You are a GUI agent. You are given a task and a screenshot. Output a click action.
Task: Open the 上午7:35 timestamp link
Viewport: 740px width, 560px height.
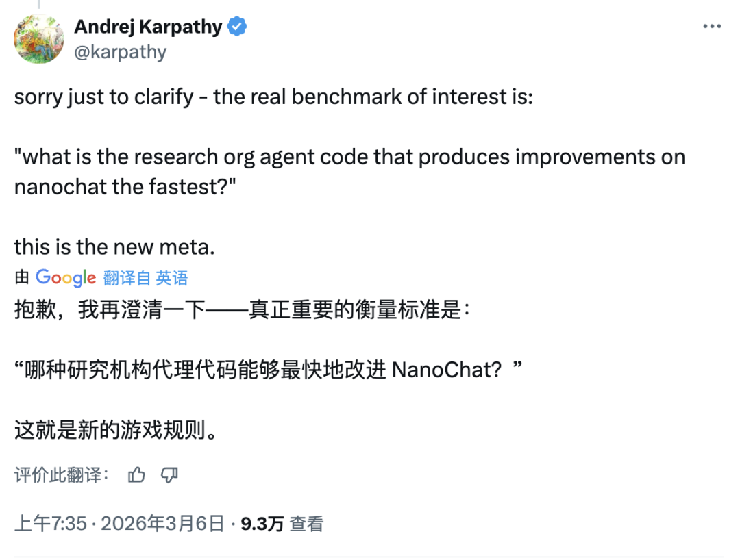[51, 524]
